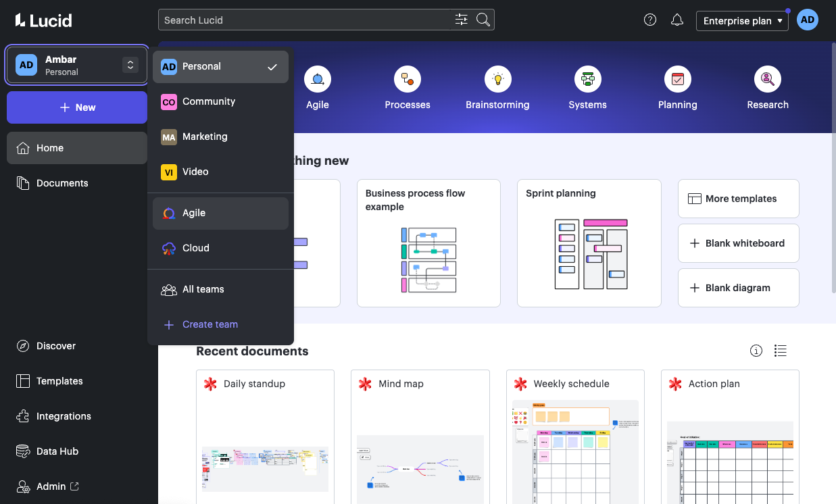Click the Mind map red asterisk icon
This screenshot has width=836, height=504.
[x=365, y=384]
